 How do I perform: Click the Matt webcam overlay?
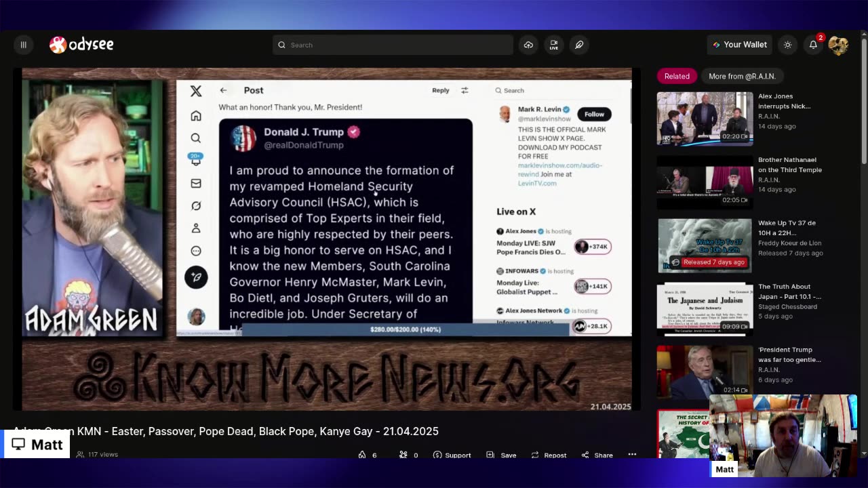point(783,436)
